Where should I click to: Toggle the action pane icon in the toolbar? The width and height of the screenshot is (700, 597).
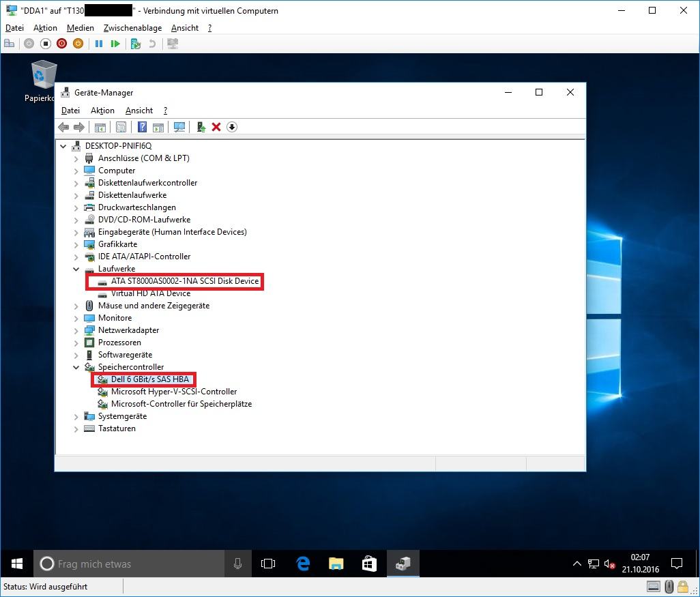click(x=158, y=128)
